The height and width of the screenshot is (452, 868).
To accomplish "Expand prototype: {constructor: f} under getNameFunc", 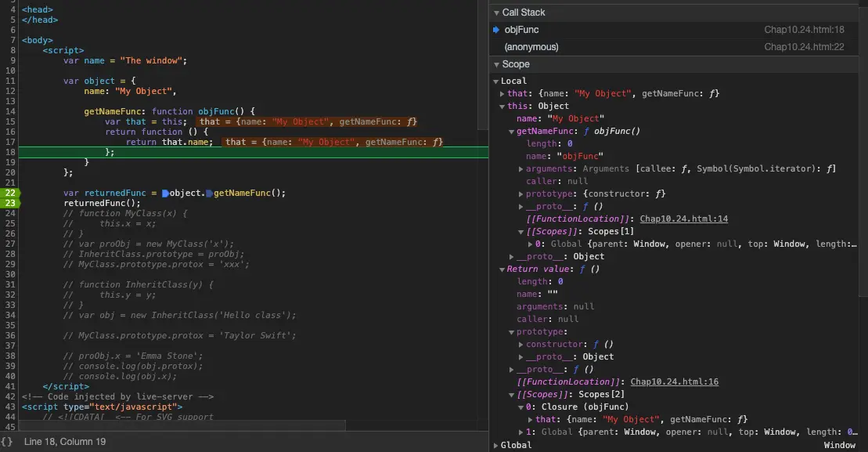I will (521, 193).
